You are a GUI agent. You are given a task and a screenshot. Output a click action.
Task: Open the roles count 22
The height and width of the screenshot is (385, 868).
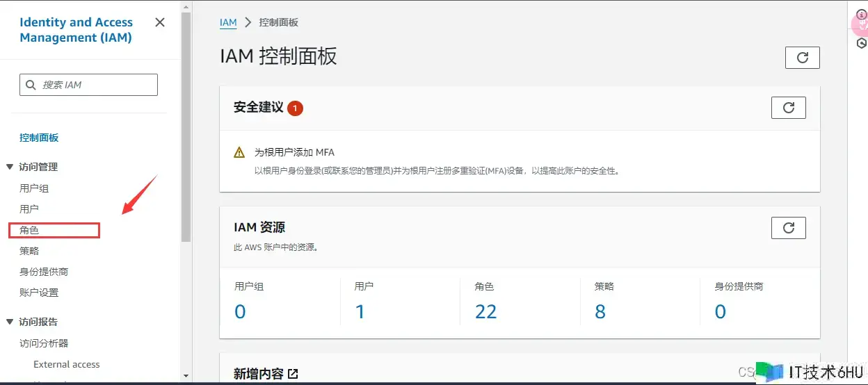point(485,312)
